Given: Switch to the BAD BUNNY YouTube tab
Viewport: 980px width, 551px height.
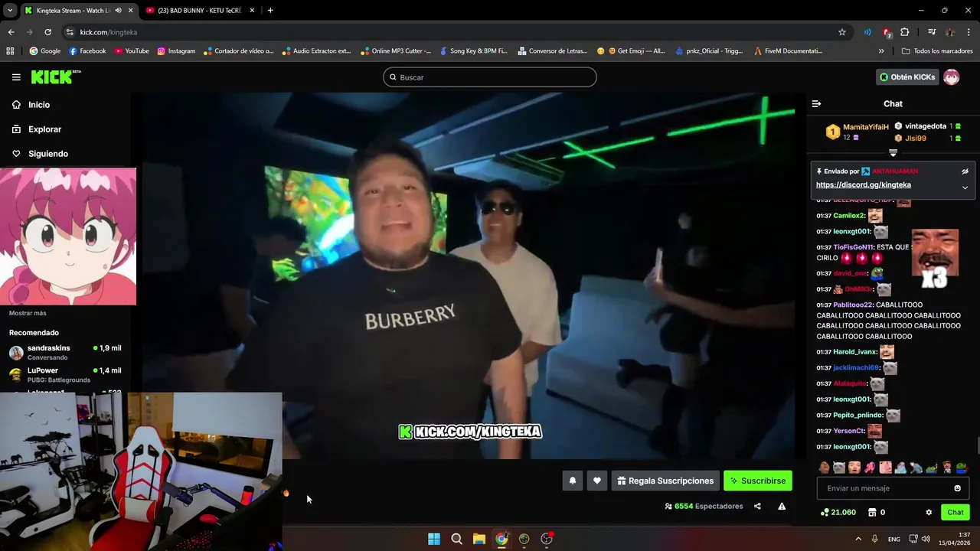Looking at the screenshot, I should click(199, 10).
